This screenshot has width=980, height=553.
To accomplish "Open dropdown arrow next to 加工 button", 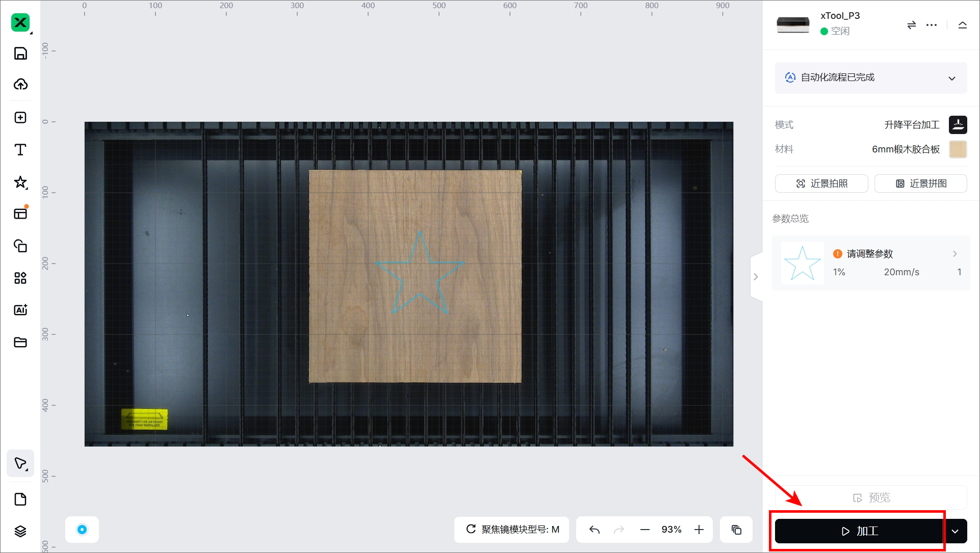I will [955, 531].
